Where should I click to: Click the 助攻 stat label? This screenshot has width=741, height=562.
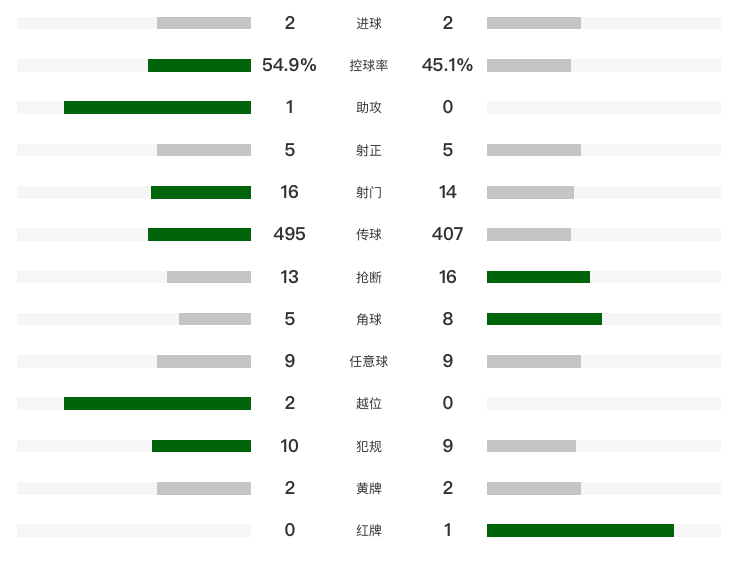pos(369,108)
